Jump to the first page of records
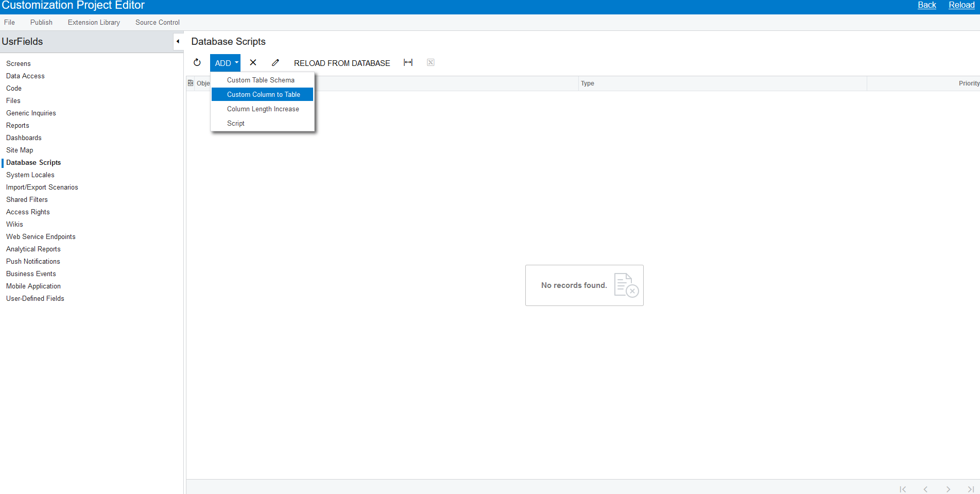The height and width of the screenshot is (494, 980). [x=903, y=489]
